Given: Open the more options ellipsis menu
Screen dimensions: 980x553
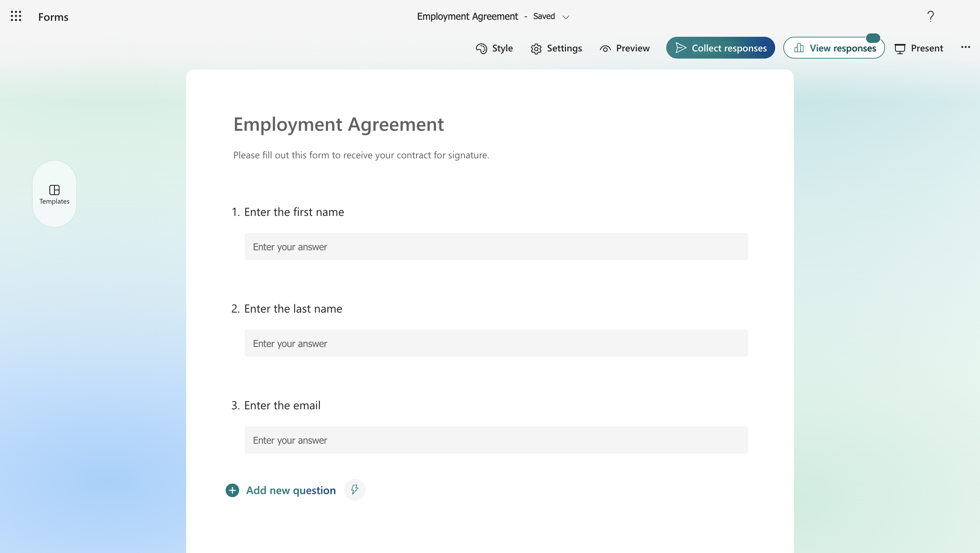Looking at the screenshot, I should pyautogui.click(x=966, y=48).
